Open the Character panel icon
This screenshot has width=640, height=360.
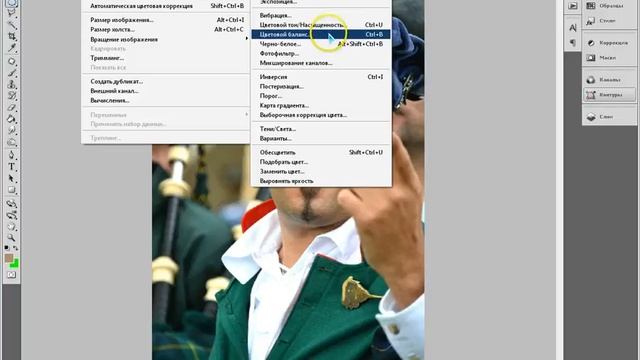click(573, 28)
